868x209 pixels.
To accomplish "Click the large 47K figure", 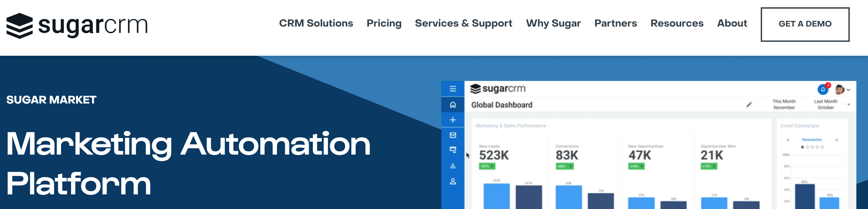I will pos(640,156).
